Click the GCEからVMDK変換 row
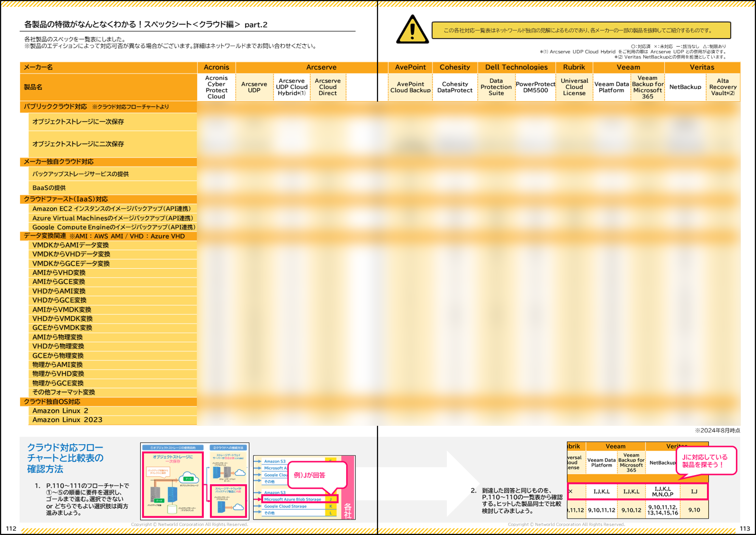Image resolution: width=756 pixels, height=535 pixels. coord(113,328)
